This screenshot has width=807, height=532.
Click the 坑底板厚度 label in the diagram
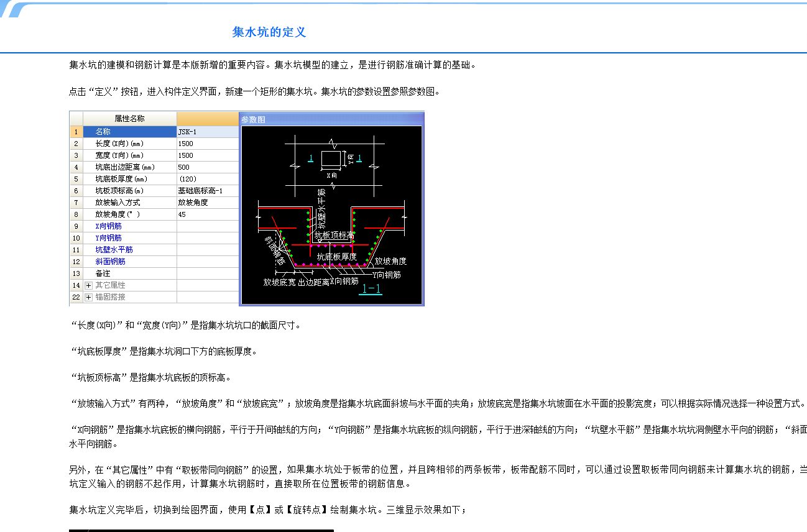(337, 257)
